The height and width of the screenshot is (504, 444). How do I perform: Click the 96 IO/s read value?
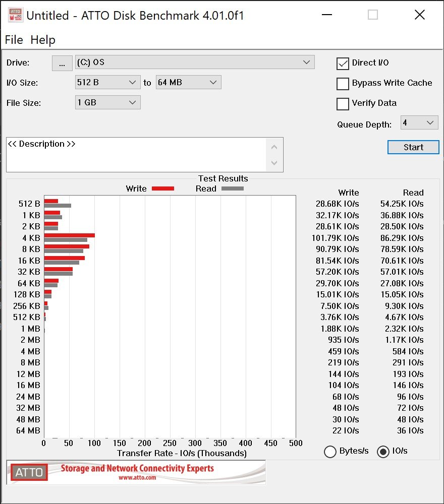[410, 397]
